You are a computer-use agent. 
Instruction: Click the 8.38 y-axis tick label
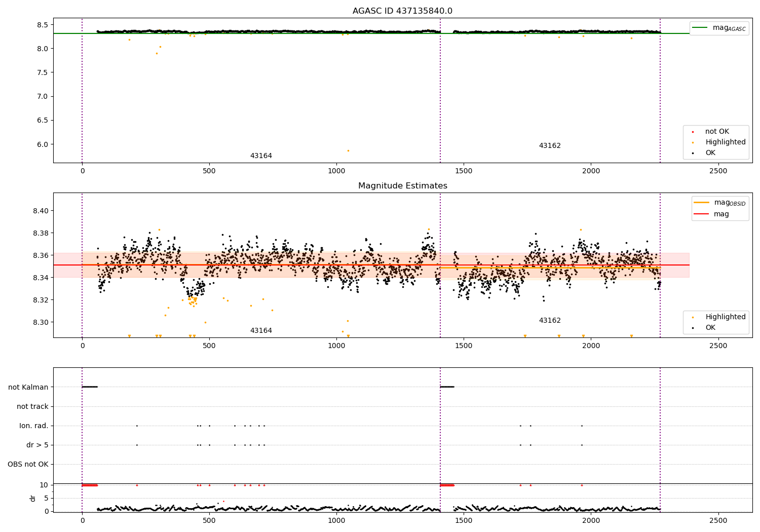pyautogui.click(x=41, y=233)
